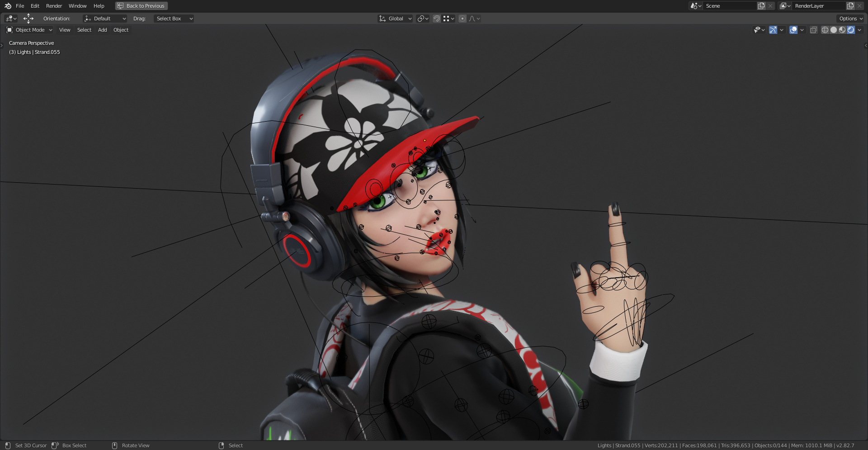Click the RenderLayer name field
This screenshot has height=450, width=868.
(819, 6)
